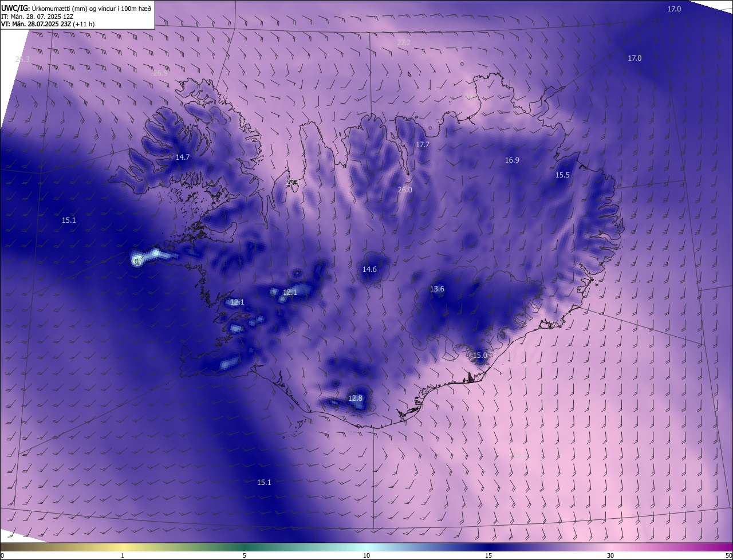This screenshot has width=733, height=560.
Task: Click the "VT: Mán. 28.07.2025 23Z (+11 h)" line
Action: pyautogui.click(x=48, y=24)
